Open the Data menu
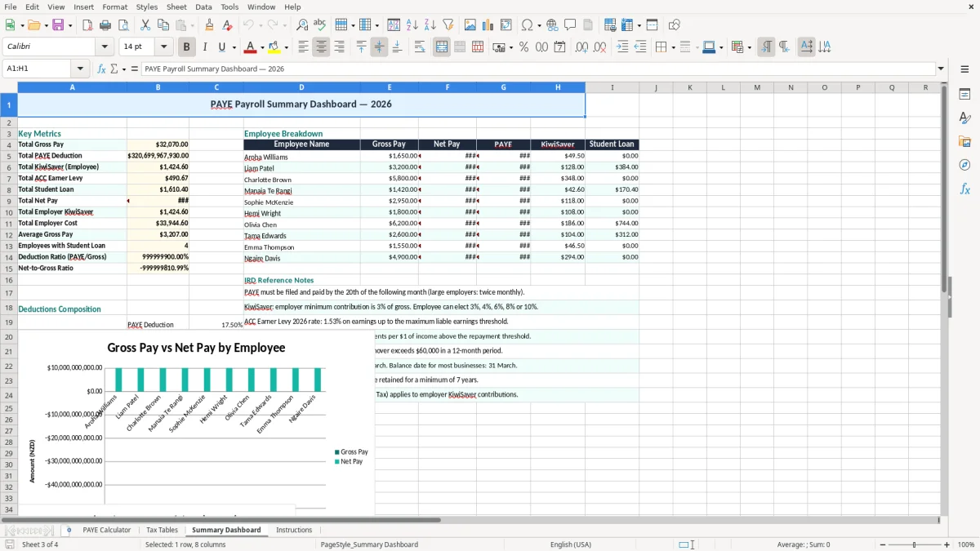980x551 pixels. [x=203, y=7]
